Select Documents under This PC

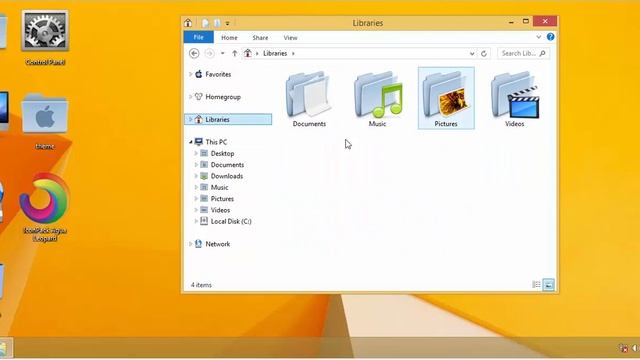pos(227,165)
